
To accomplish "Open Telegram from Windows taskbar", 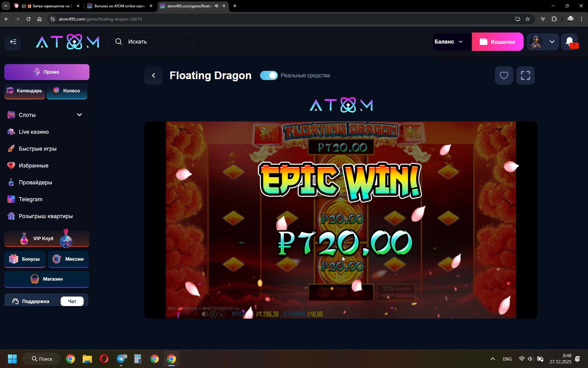I will pos(121,359).
